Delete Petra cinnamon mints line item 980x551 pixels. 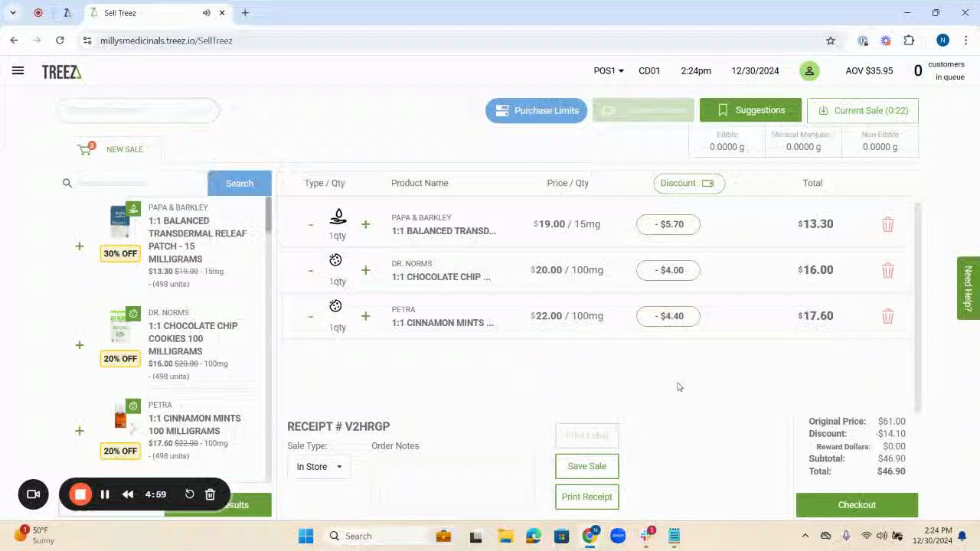(x=887, y=316)
